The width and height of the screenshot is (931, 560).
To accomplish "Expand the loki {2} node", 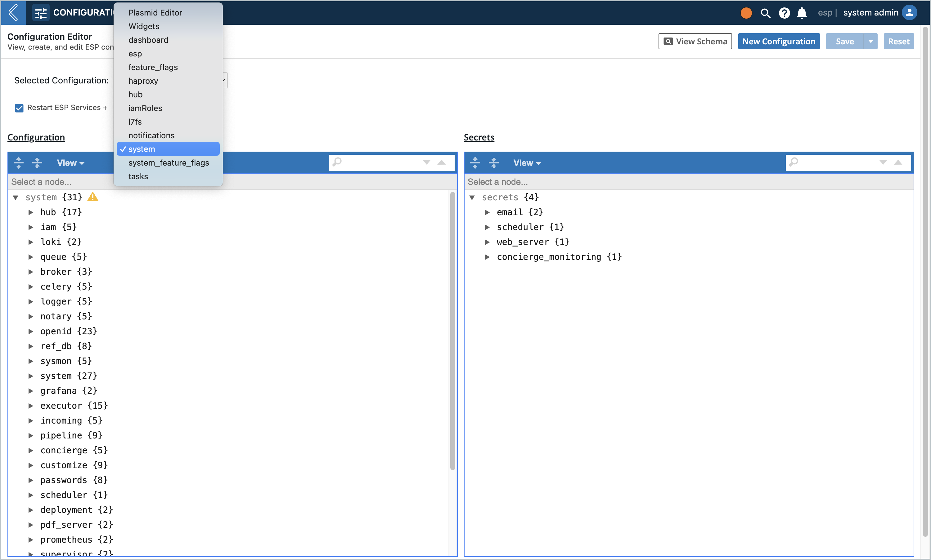I will click(x=31, y=242).
